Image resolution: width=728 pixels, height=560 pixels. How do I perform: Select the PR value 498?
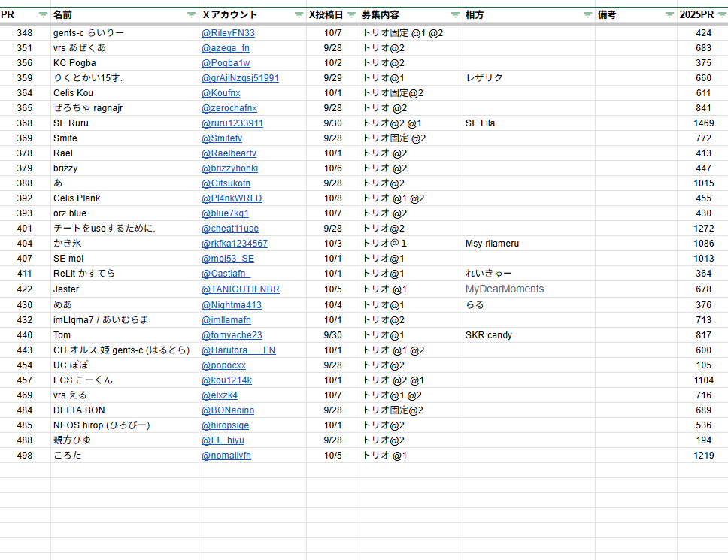coord(25,456)
